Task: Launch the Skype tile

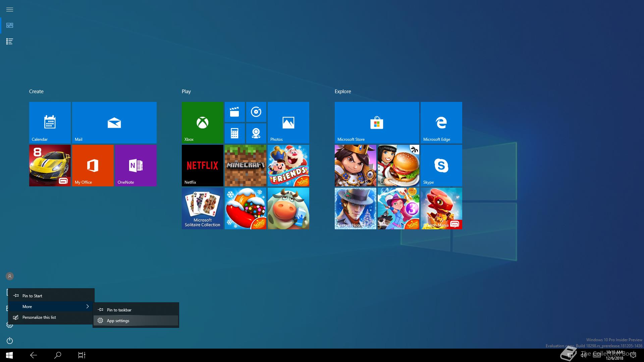Action: [441, 166]
